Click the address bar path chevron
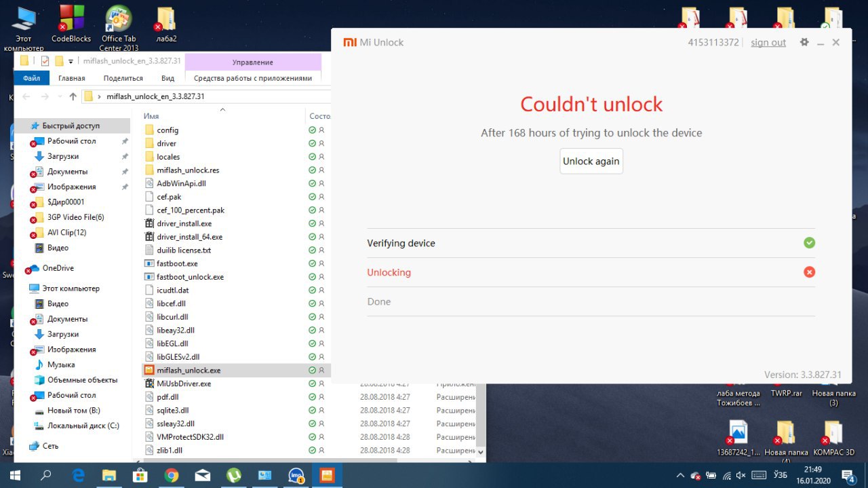Viewport: 868px width, 488px height. click(100, 96)
